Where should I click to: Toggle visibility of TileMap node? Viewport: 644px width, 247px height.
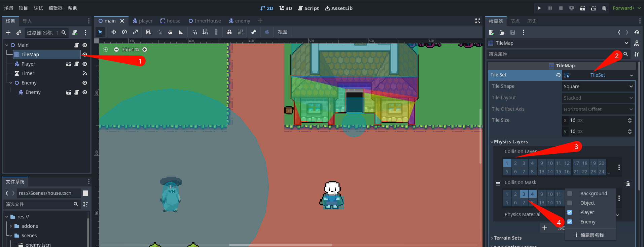(85, 55)
